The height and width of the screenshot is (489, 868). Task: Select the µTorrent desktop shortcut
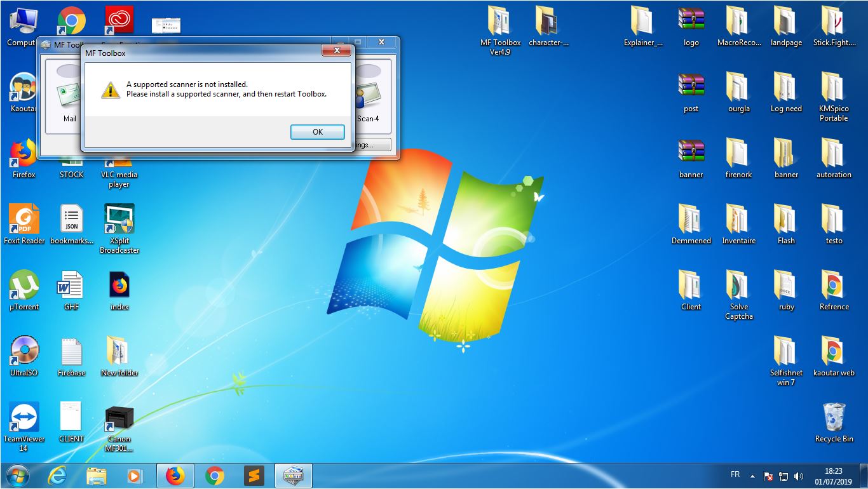[24, 287]
